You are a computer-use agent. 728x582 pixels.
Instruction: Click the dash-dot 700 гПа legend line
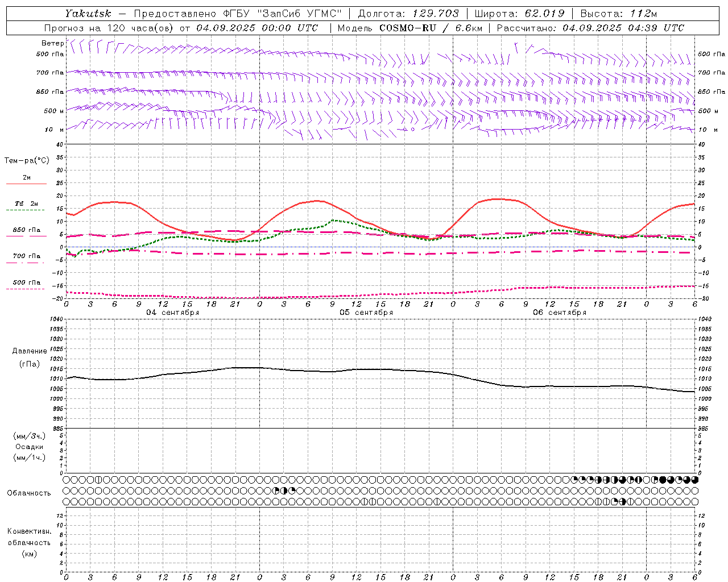(x=26, y=263)
